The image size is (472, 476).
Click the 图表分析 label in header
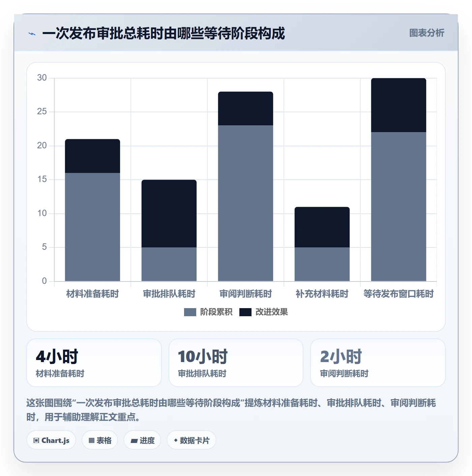(426, 33)
